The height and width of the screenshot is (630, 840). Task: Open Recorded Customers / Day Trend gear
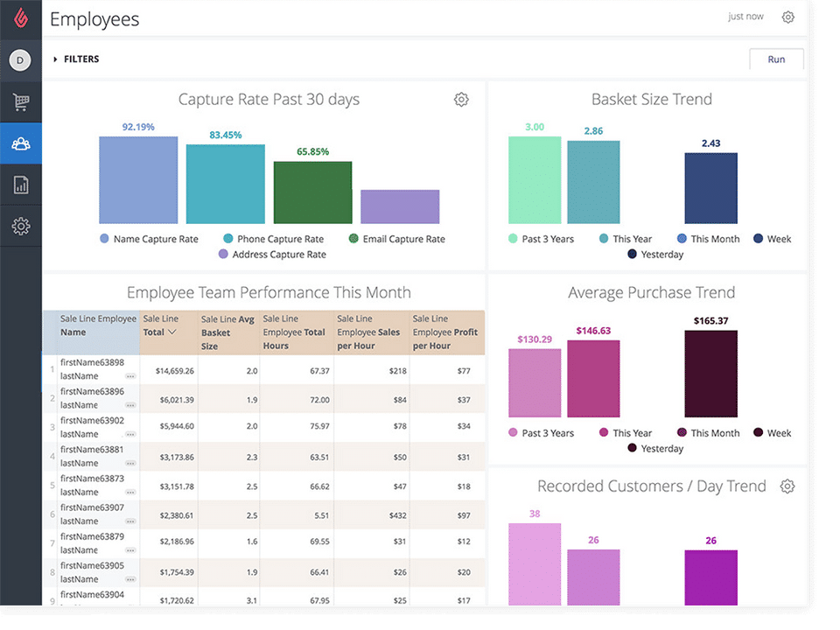(x=787, y=486)
